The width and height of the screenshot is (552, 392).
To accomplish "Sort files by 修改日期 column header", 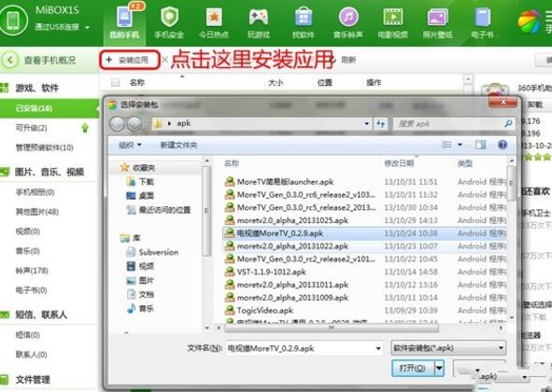I will tap(399, 163).
